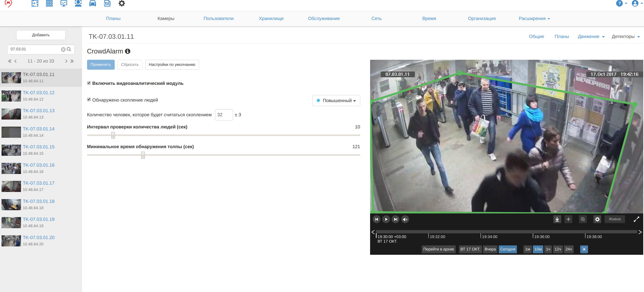Open the Движение dropdown
The width and height of the screenshot is (644, 292).
coord(591,36)
